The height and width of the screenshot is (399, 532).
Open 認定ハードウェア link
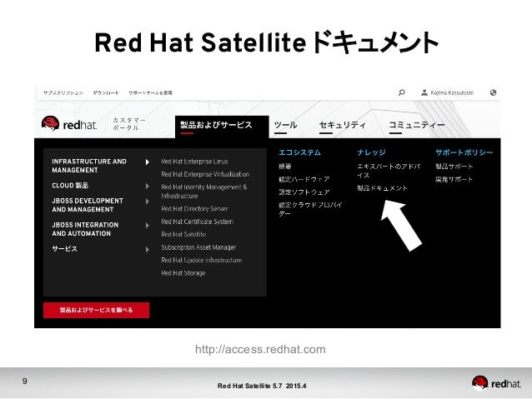click(304, 179)
